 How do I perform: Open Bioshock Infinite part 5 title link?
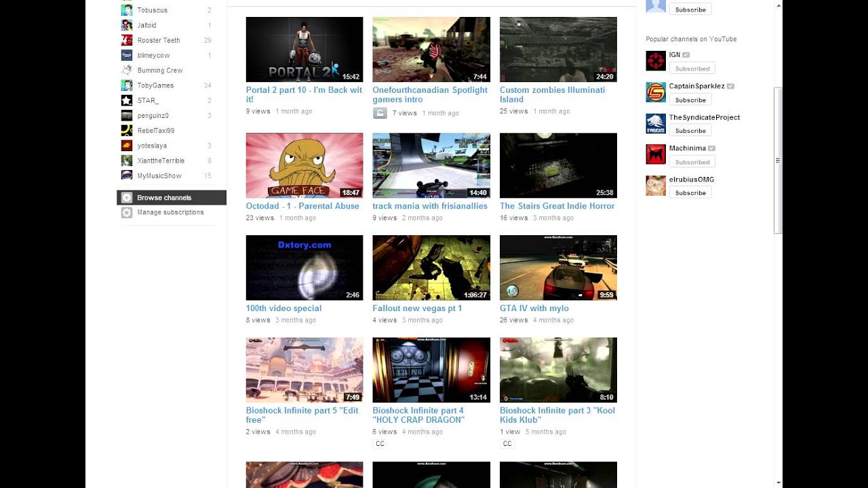coord(302,415)
